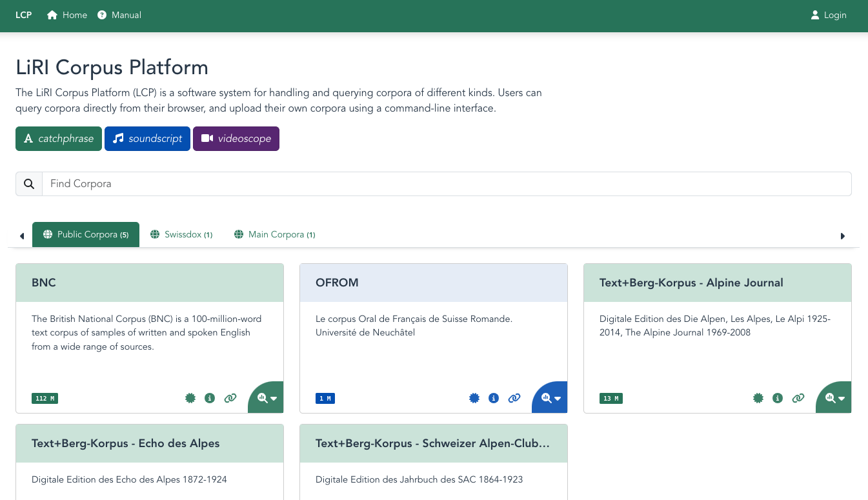Focus the Find Corpora search field
The image size is (868, 500).
coord(447,184)
